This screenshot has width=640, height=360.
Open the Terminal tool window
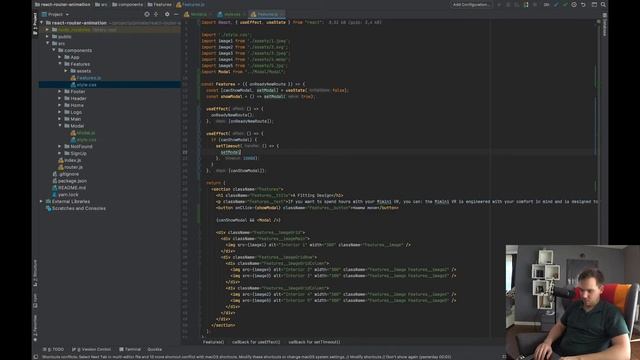(130, 349)
